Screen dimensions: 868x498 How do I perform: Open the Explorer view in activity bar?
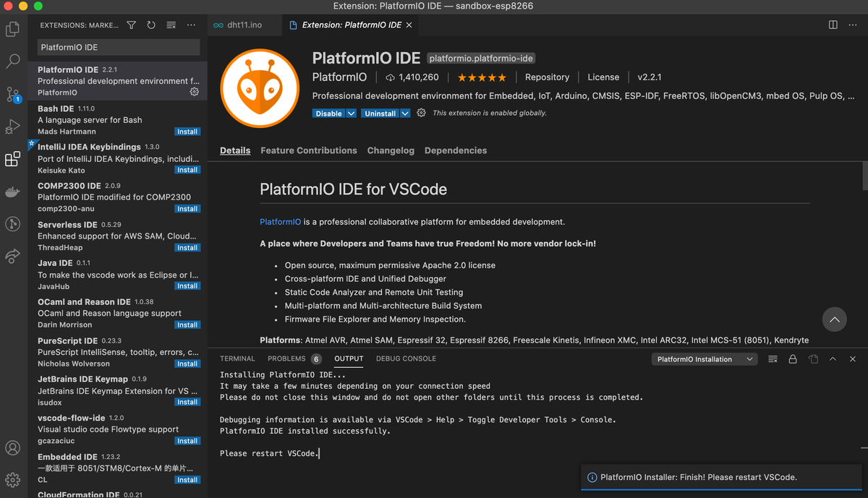(x=13, y=30)
